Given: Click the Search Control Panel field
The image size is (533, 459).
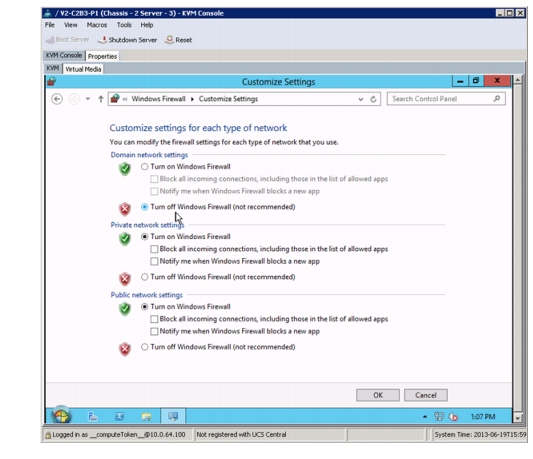Looking at the screenshot, I should [x=446, y=99].
